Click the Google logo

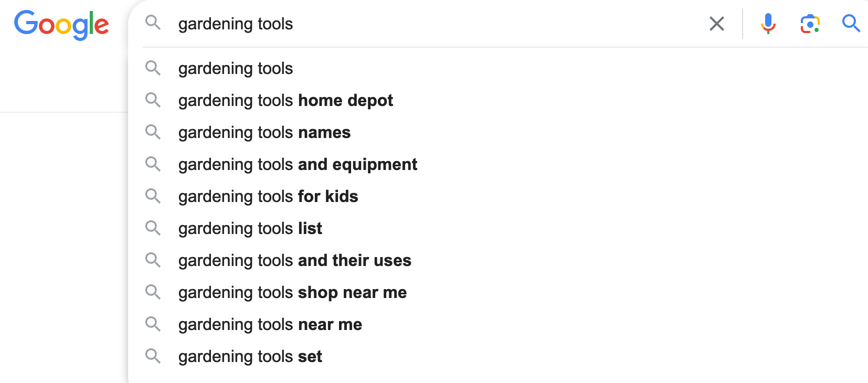tap(61, 24)
